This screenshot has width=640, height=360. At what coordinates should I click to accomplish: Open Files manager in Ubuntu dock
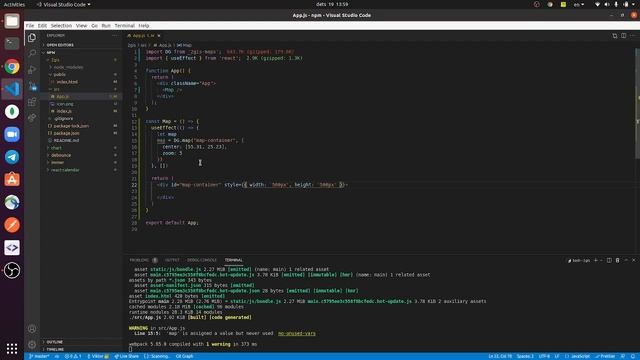pos(12,21)
